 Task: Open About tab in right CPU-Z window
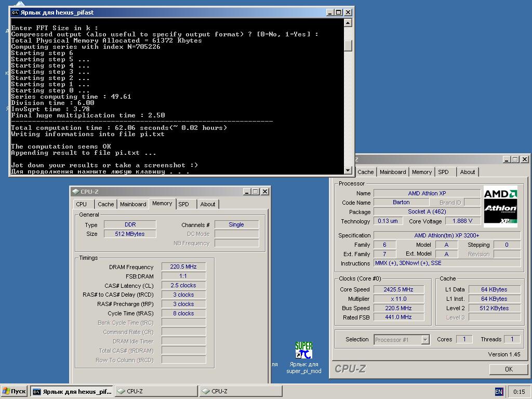pyautogui.click(x=468, y=172)
